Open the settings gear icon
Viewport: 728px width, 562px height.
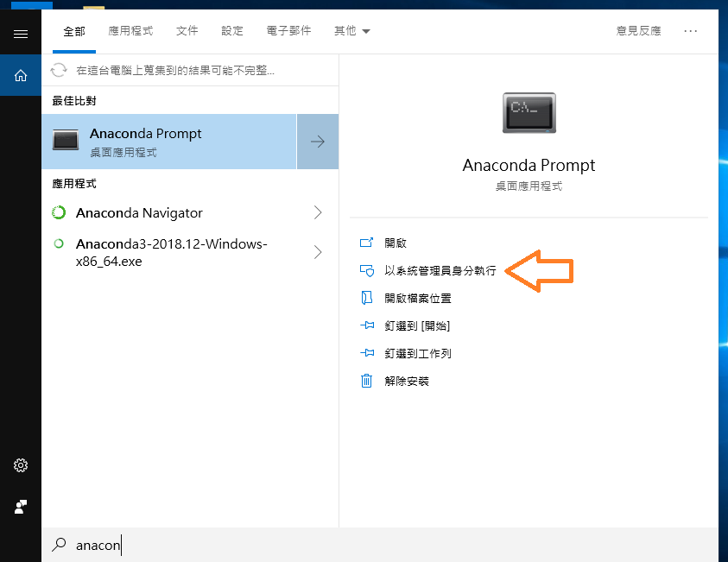21,465
